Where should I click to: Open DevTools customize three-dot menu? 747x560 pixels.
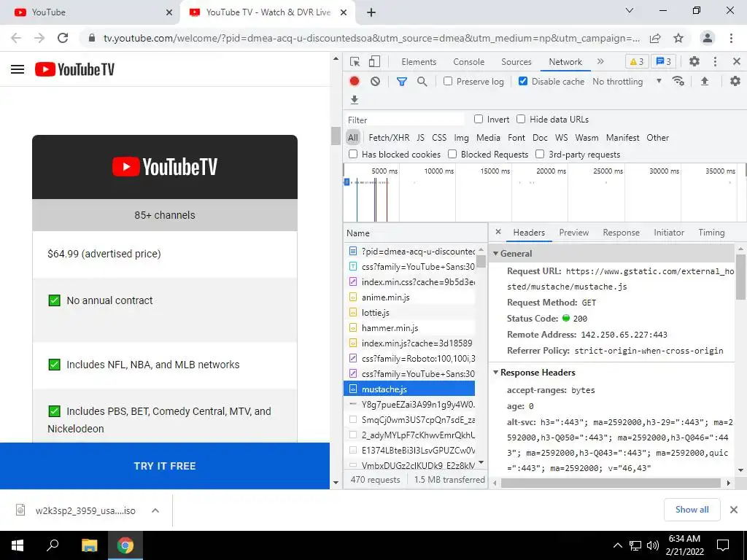pos(715,61)
